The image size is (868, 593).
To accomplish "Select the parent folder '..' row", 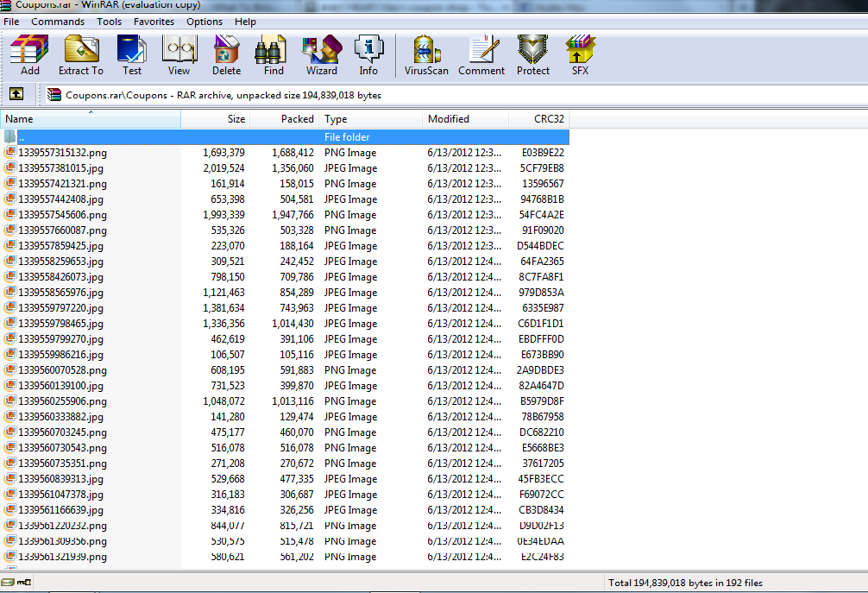I will (x=285, y=136).
